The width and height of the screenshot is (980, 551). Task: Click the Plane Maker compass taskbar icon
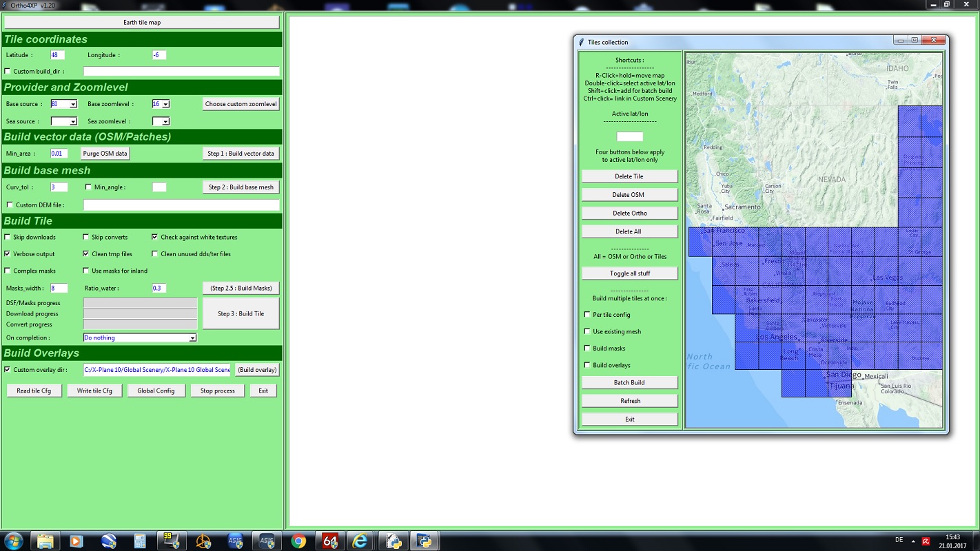click(x=203, y=541)
